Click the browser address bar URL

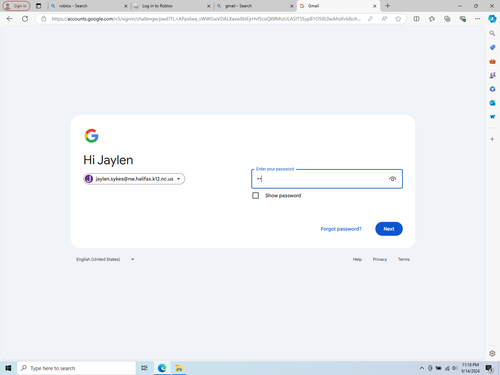point(206,19)
